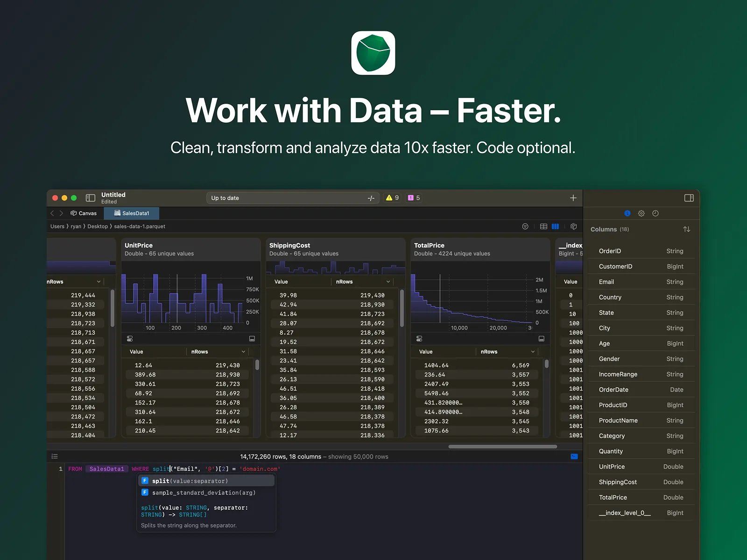This screenshot has height=560, width=747.
Task: Select CustomerID in Columns list
Action: 641,266
